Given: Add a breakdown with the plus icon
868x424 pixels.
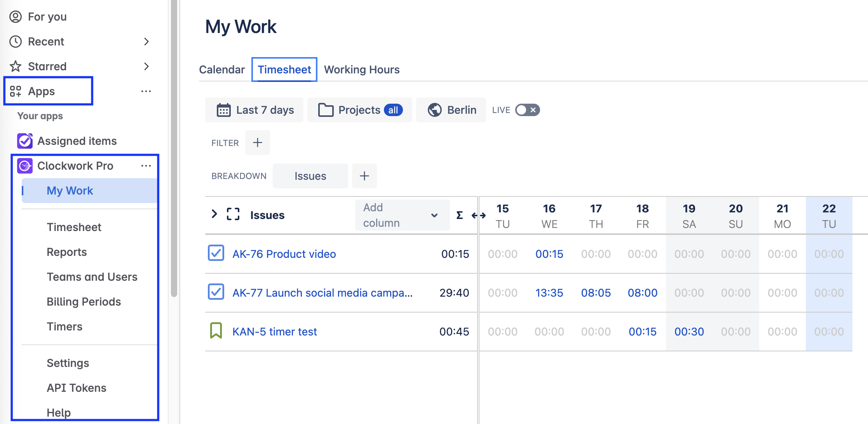Looking at the screenshot, I should point(364,176).
